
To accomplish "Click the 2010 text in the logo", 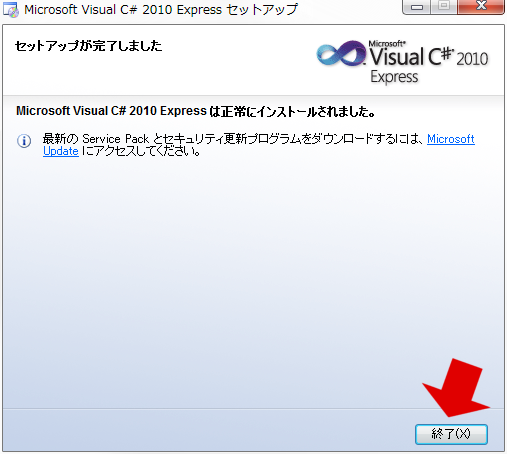I will click(x=472, y=59).
